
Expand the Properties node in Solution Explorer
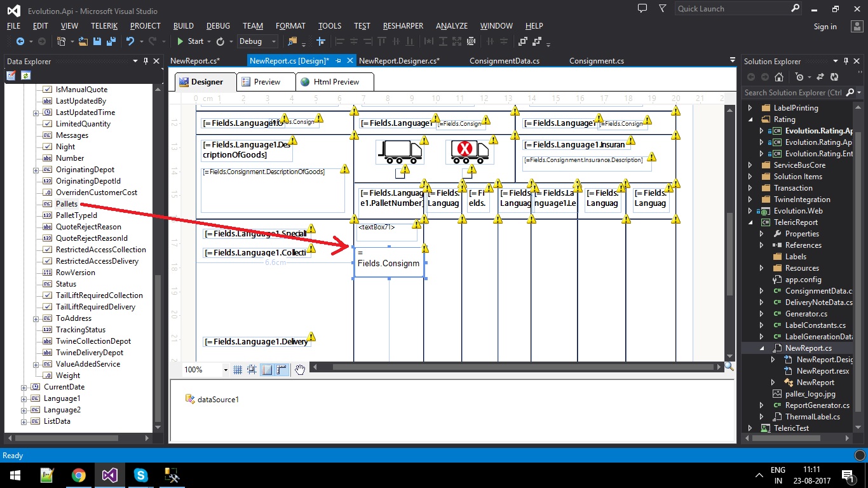point(761,234)
